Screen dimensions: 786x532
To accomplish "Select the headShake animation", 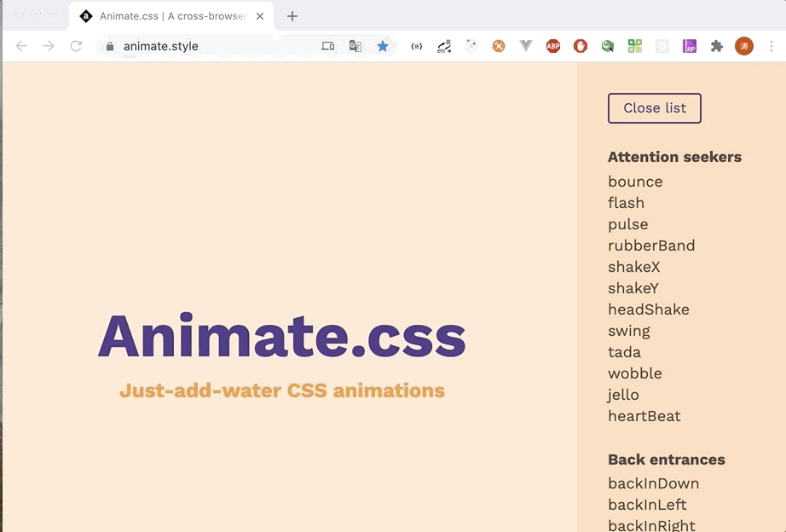I will (649, 309).
